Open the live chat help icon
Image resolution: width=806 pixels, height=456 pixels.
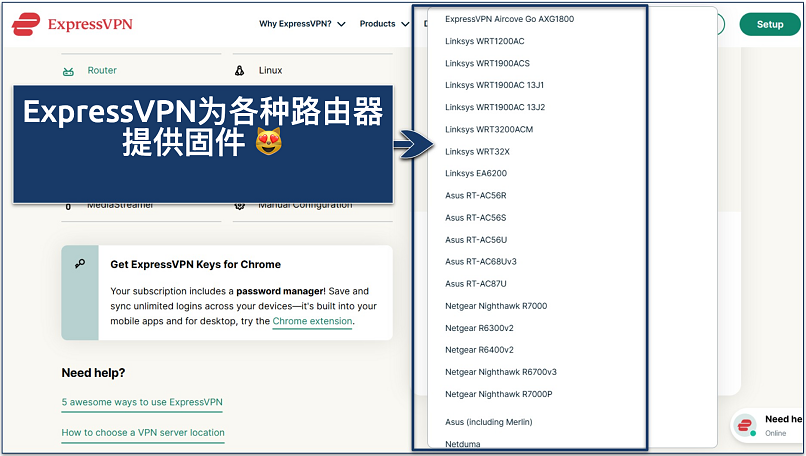pos(745,426)
